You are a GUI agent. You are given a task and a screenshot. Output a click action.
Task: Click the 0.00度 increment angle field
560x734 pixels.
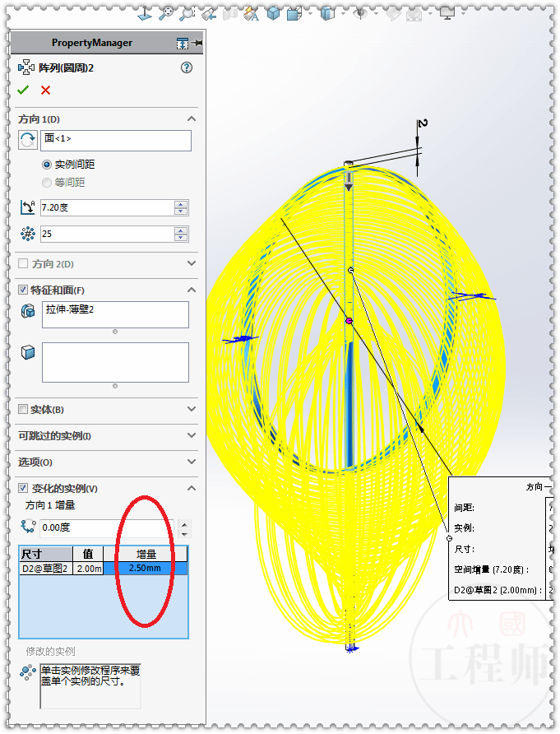[x=107, y=527]
